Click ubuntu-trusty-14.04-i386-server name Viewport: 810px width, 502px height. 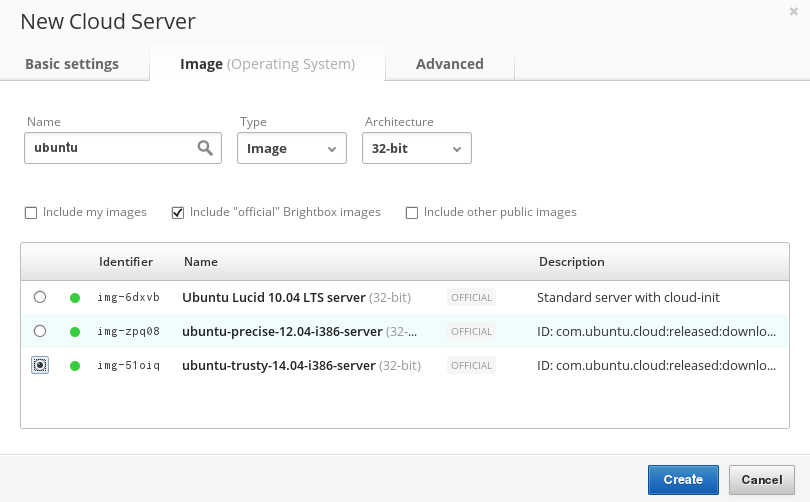[278, 366]
